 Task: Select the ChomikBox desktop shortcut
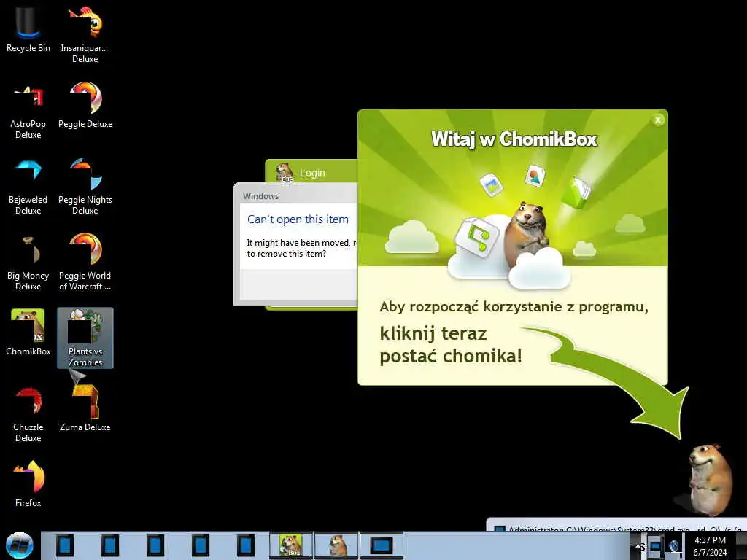[28, 332]
